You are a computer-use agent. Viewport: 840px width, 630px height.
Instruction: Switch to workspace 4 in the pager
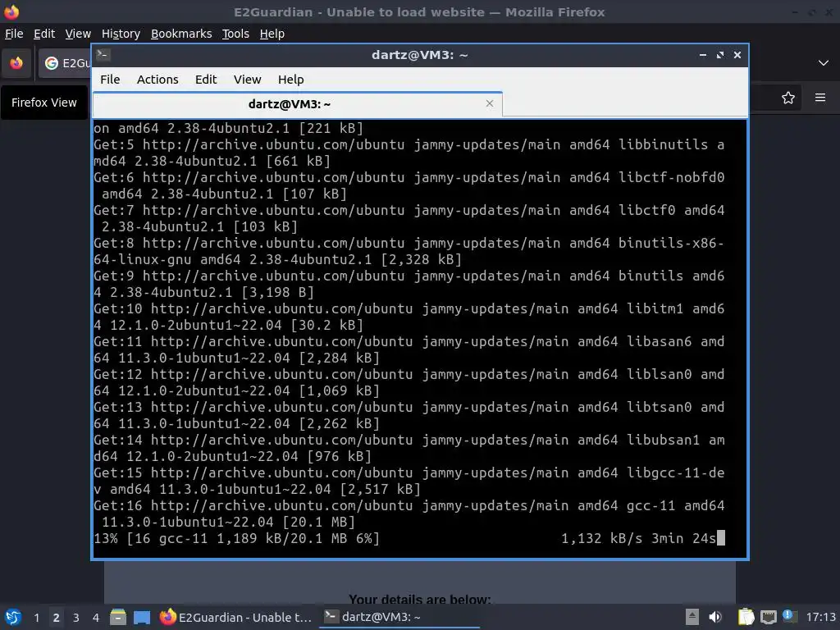(95, 618)
